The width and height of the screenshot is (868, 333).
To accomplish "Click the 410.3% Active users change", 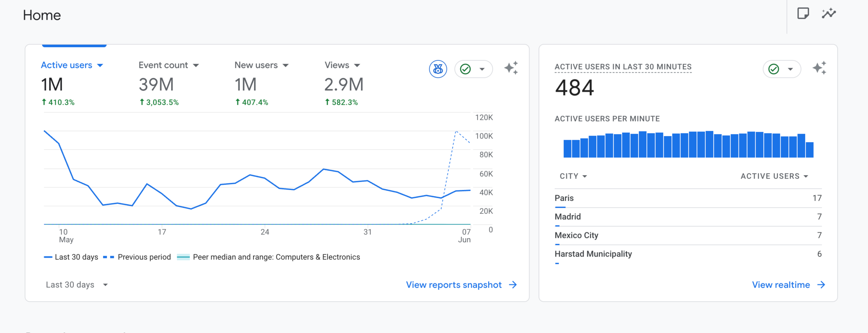I will pos(58,102).
